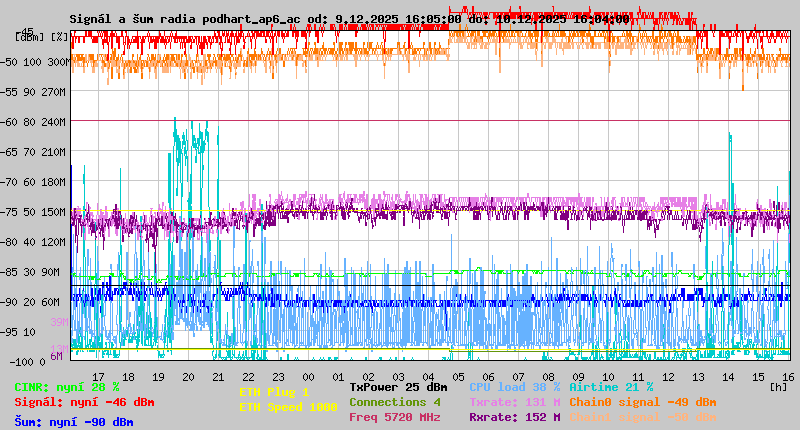This screenshot has height=430, width=800.
Task: Select the 'CPU load 38 %' legend entry
Action: click(515, 387)
